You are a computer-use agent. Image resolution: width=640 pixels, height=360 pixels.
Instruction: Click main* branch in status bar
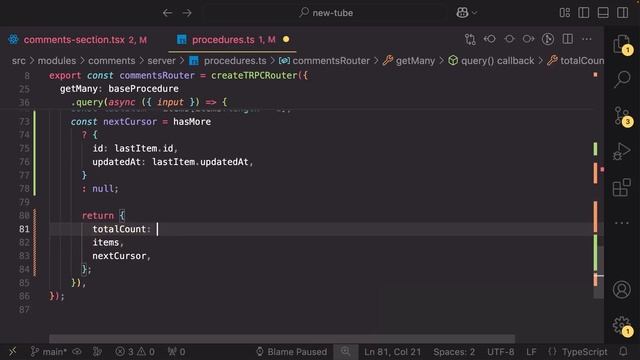pos(49,351)
